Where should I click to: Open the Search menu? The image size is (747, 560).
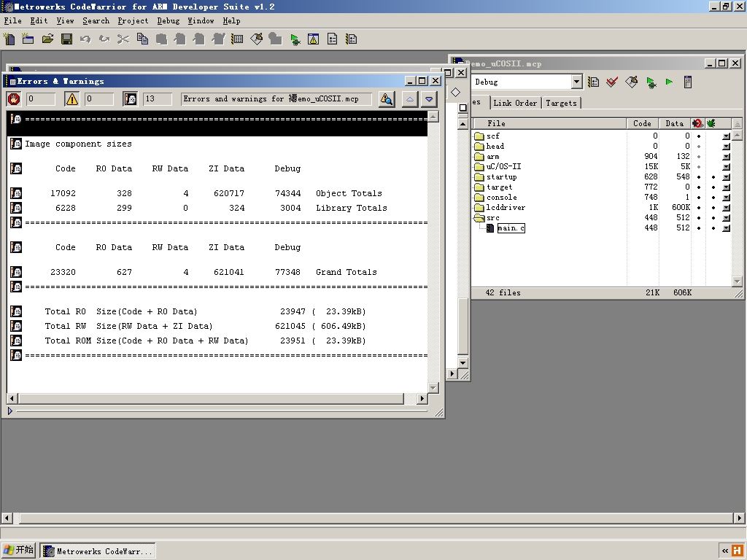tap(96, 21)
